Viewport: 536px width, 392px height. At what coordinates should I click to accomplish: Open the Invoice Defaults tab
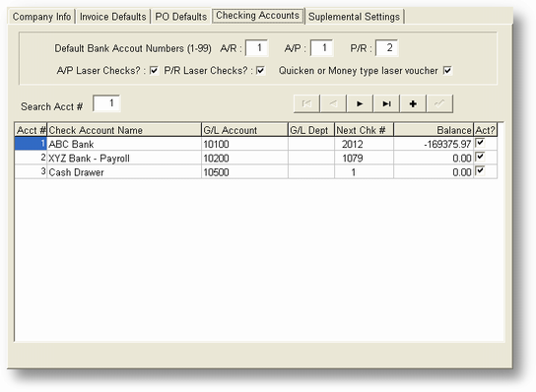(112, 17)
